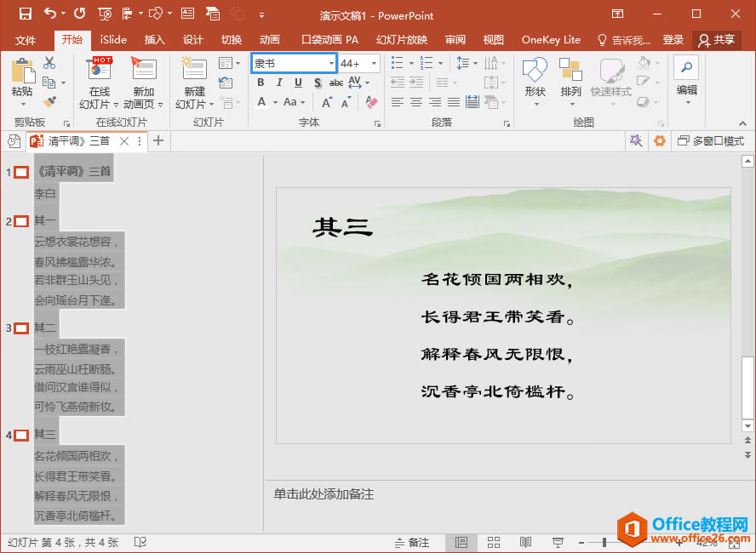The image size is (756, 553).
Task: Switch to slide sorter view
Action: pos(493,543)
